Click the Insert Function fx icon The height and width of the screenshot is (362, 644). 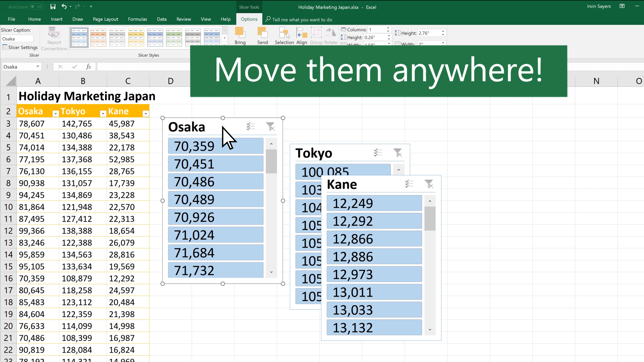coord(89,67)
